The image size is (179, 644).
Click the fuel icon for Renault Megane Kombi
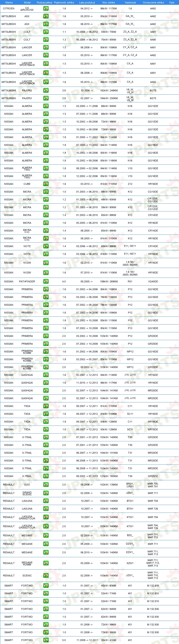coord(46,563)
